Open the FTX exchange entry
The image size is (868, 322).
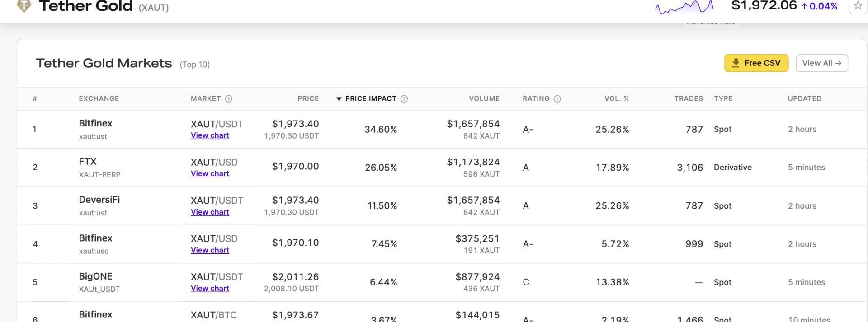[x=88, y=162]
